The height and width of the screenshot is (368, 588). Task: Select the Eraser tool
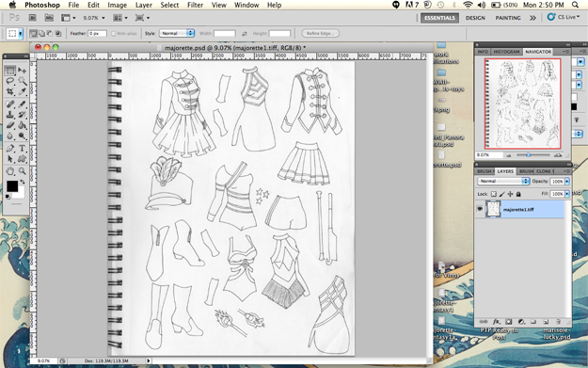[10, 125]
